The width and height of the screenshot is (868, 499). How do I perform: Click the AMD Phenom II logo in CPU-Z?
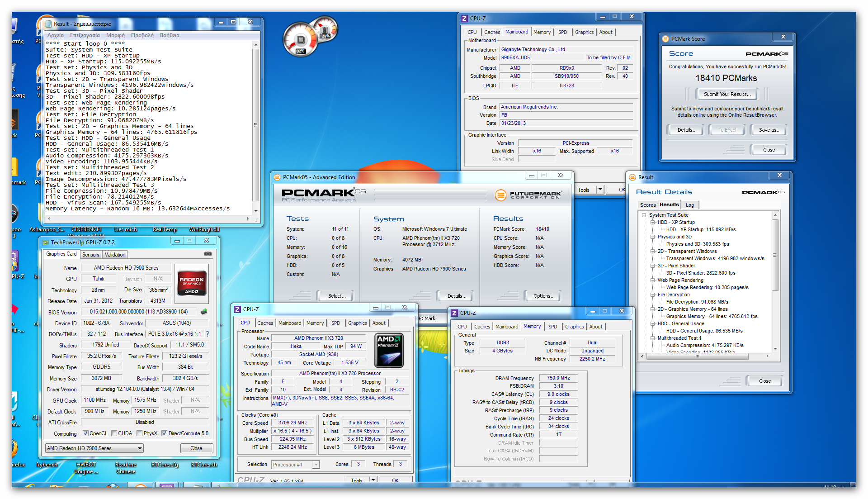coord(389,351)
